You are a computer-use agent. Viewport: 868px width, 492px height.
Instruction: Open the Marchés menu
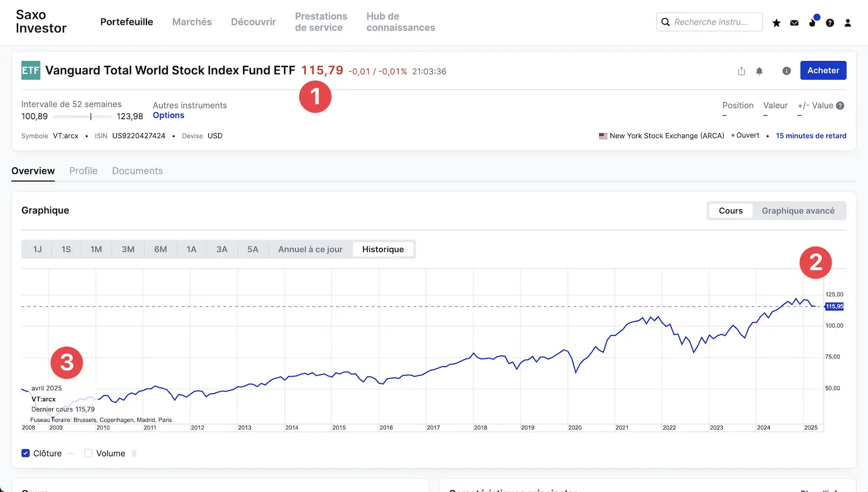[x=192, y=22]
